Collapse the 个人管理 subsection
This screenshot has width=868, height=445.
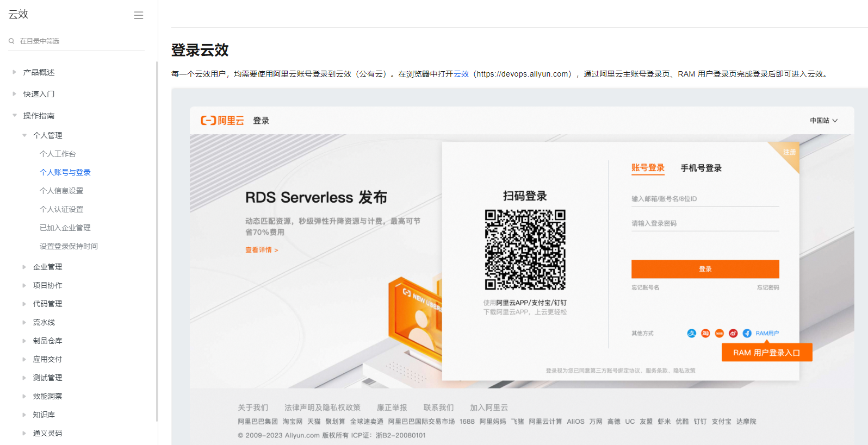(24, 135)
